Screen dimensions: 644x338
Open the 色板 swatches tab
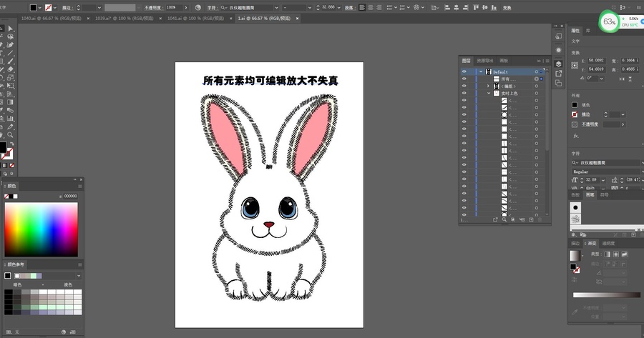coord(575,195)
